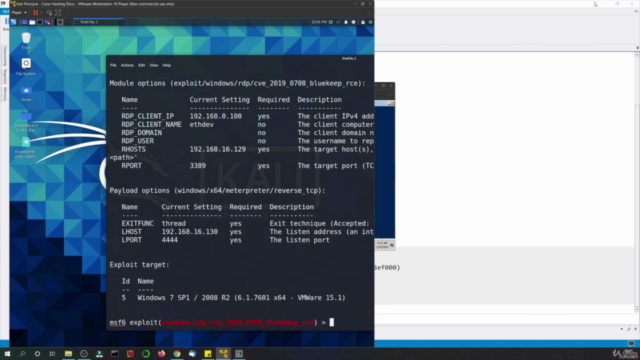Open the Kali applications menu icon

13,22
